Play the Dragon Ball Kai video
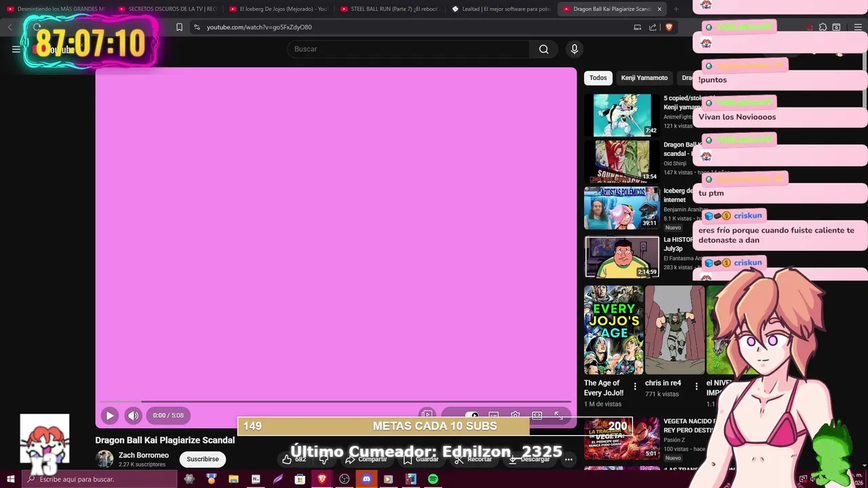Screen dimensions: 868x488 pos(109,415)
